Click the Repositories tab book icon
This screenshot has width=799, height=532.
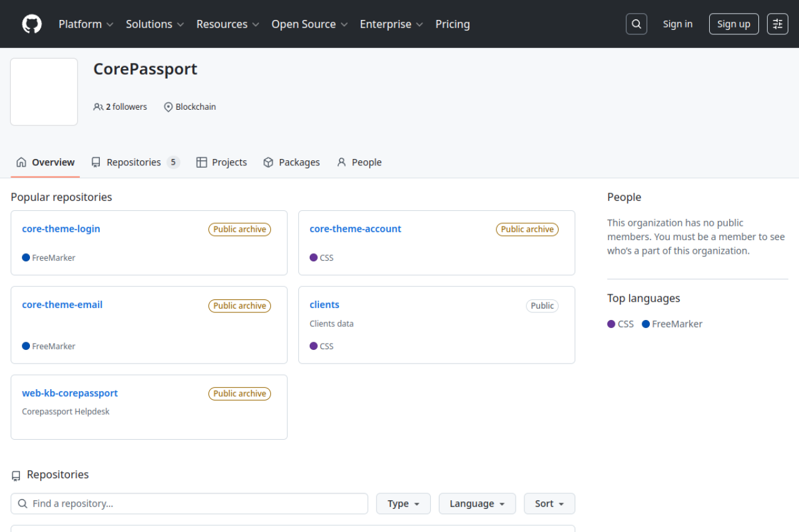pyautogui.click(x=96, y=163)
